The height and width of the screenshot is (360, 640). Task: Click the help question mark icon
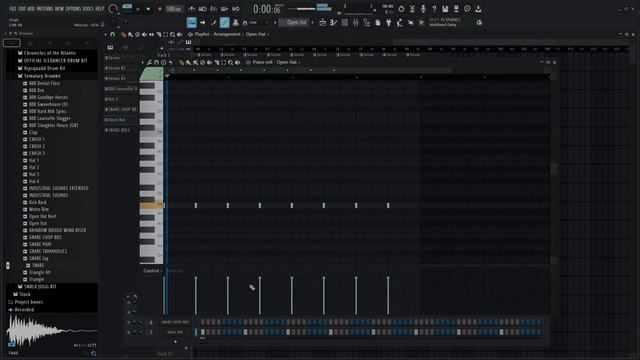(434, 9)
